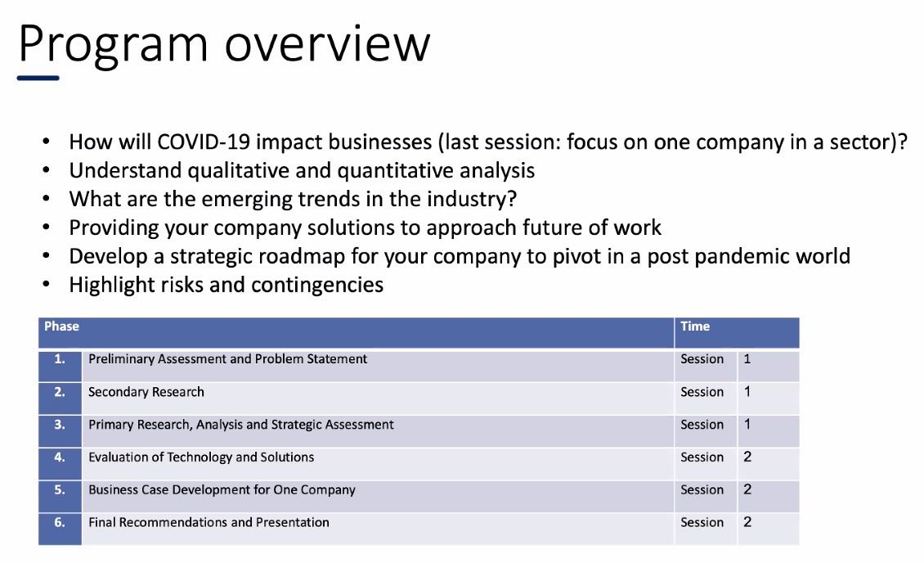The image size is (924, 563).
Task: Click the "Final Recommendations and Presentation" cell
Action: 209,522
